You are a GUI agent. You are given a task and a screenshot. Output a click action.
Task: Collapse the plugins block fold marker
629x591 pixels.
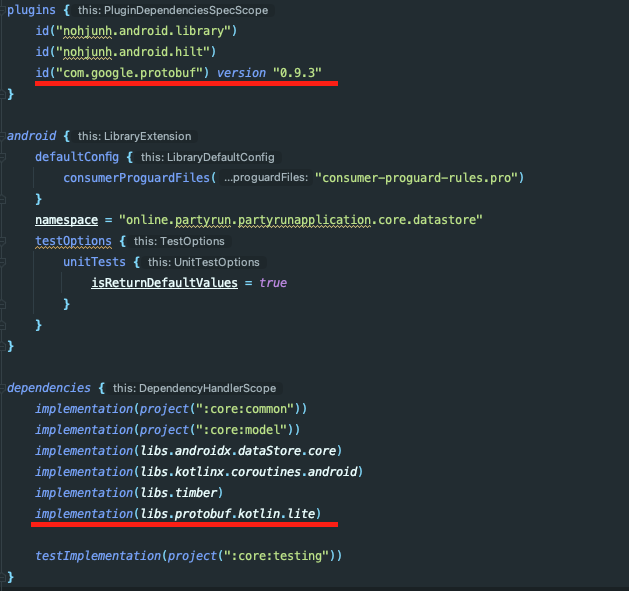[2, 10]
